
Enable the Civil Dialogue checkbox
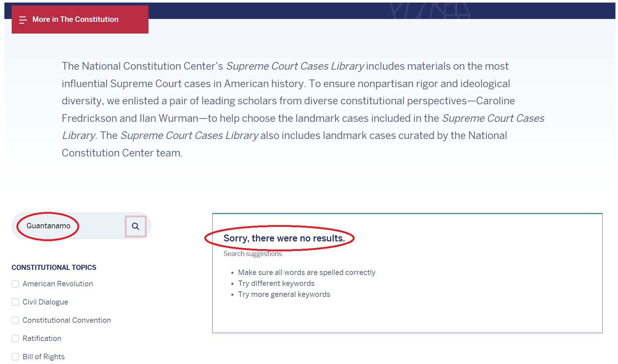(x=15, y=302)
